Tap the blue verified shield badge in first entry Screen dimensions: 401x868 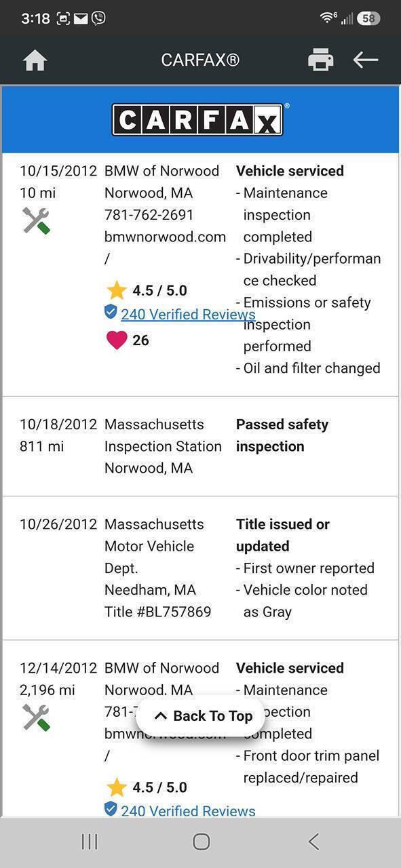click(111, 312)
